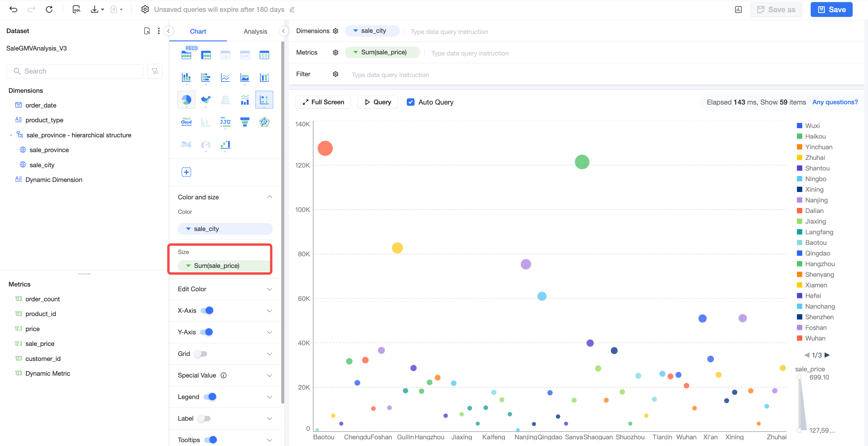Select the pie chart type icon
The height and width of the screenshot is (446, 868).
coord(186,100)
